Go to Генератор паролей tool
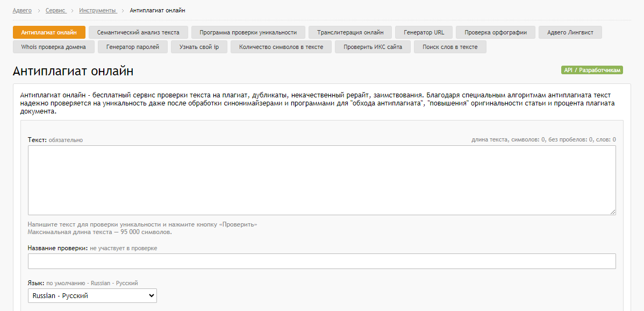 tap(133, 47)
